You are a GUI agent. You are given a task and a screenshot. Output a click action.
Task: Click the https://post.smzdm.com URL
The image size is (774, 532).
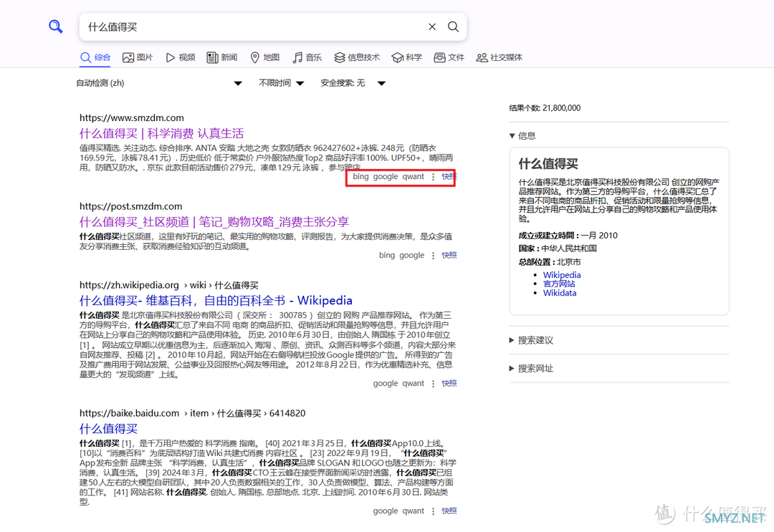click(131, 207)
